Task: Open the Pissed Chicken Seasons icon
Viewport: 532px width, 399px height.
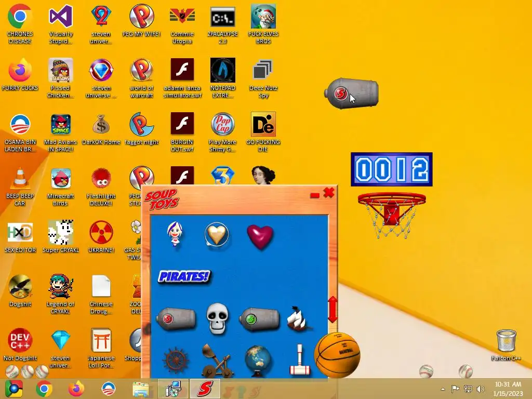Action: click(x=60, y=78)
